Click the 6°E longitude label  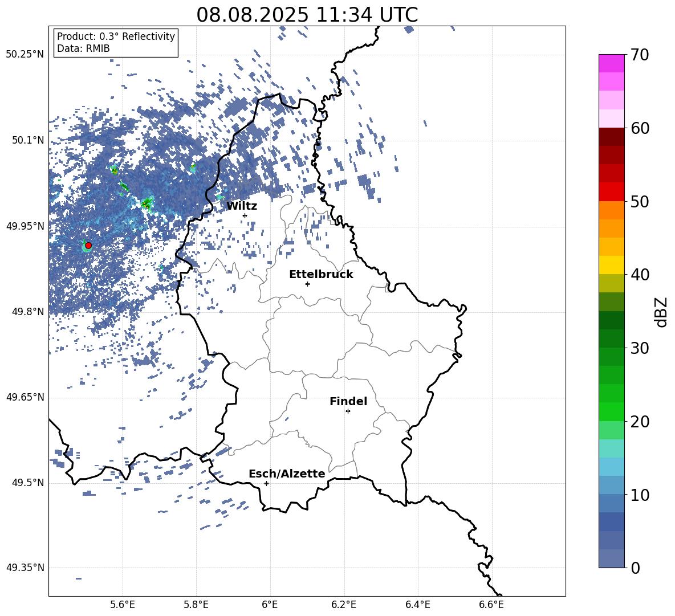coord(270,605)
